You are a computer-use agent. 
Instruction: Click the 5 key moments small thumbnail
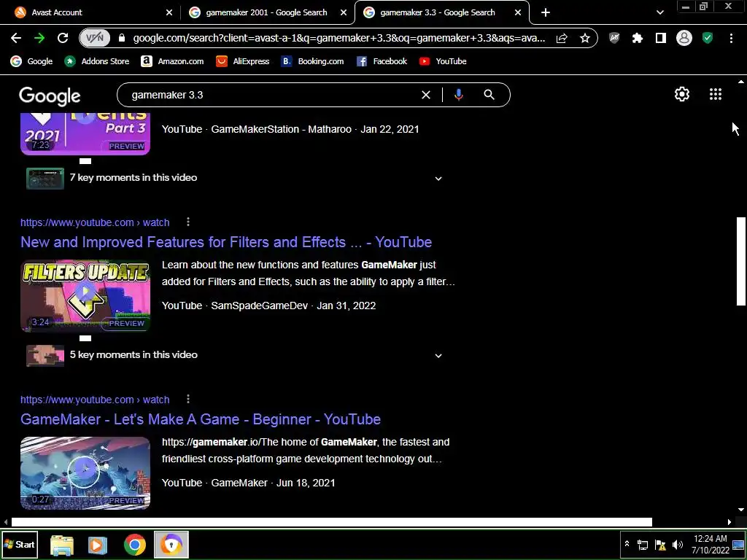(45, 355)
